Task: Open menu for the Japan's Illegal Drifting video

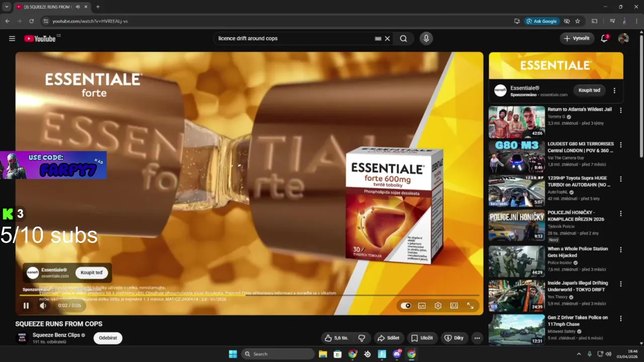Action: pos(620,284)
